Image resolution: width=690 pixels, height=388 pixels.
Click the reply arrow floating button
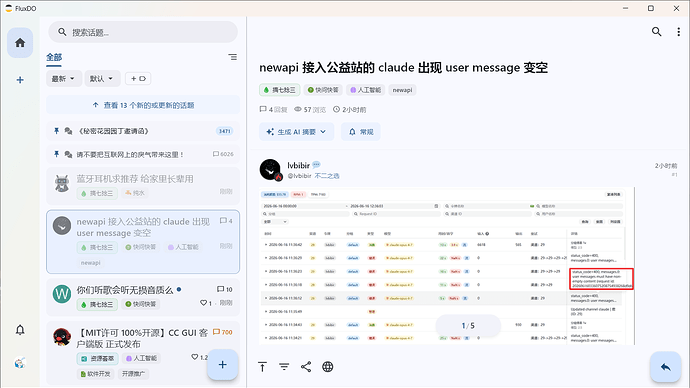pos(665,366)
